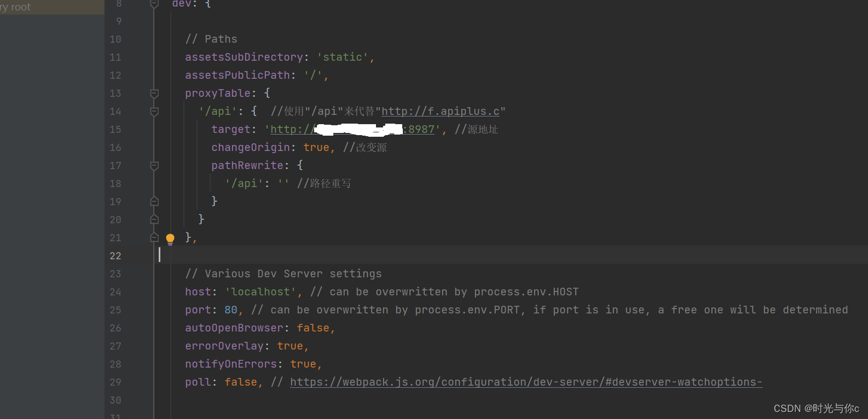Click line number 29 in gutter
Viewport: 868px width, 419px height.
[x=115, y=382]
